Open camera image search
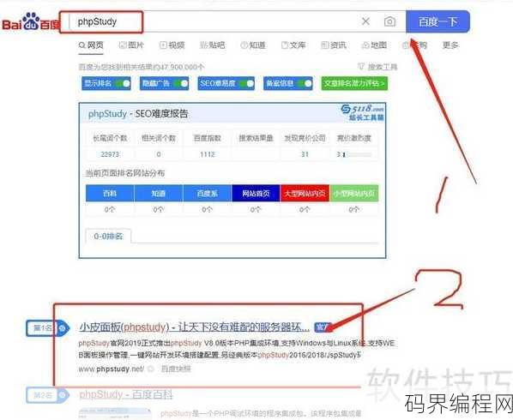Image resolution: width=513 pixels, height=420 pixels. (x=389, y=21)
